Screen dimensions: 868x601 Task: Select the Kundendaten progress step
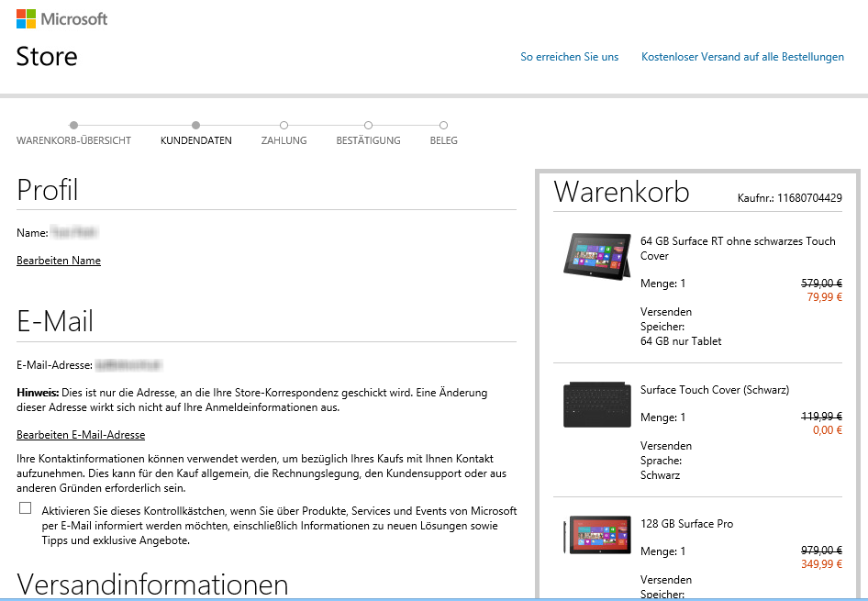tap(195, 126)
